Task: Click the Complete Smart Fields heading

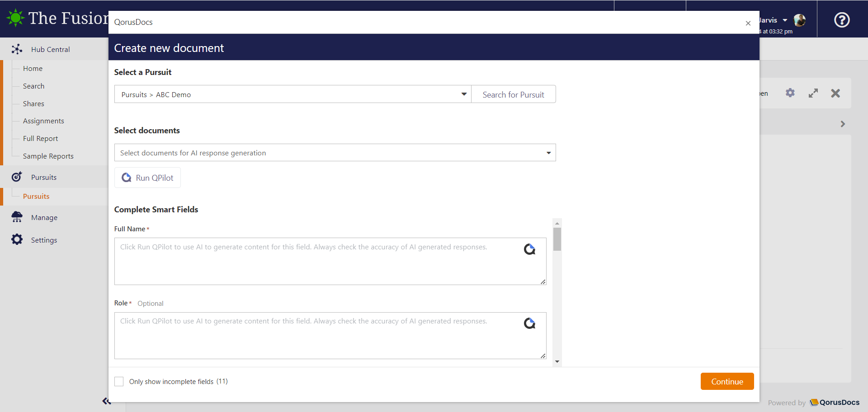Action: click(x=156, y=209)
